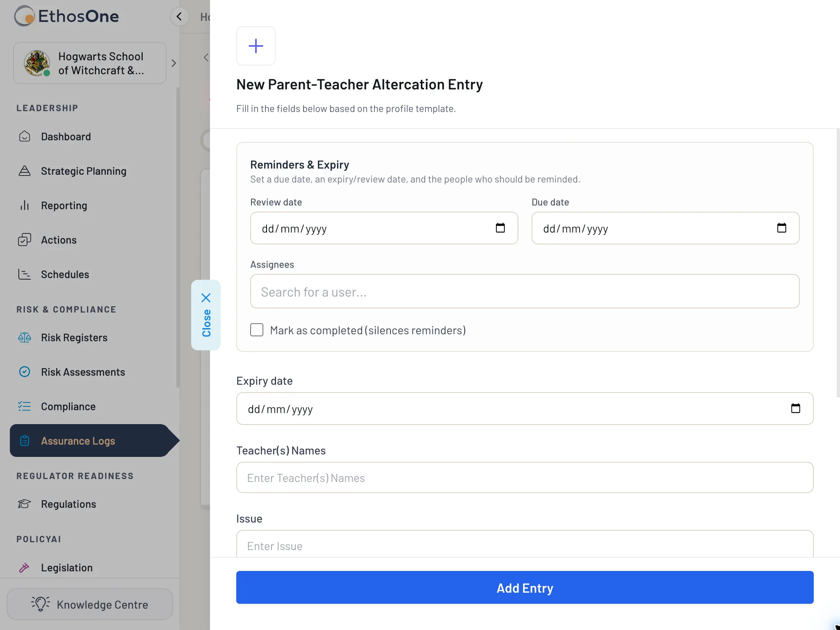This screenshot has height=630, width=840.
Task: Open Strategic Planning from the sidebar
Action: pyautogui.click(x=84, y=171)
